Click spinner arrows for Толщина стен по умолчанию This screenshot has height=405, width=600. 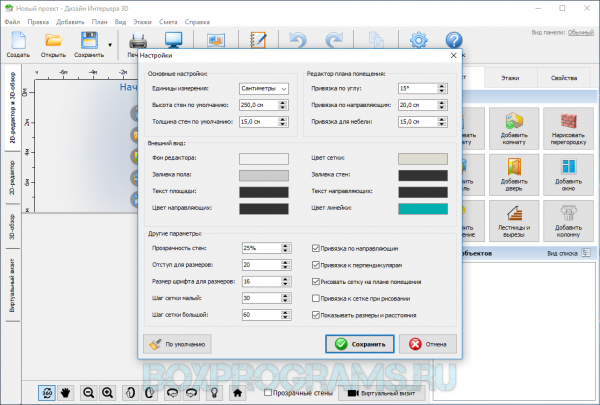tap(283, 122)
